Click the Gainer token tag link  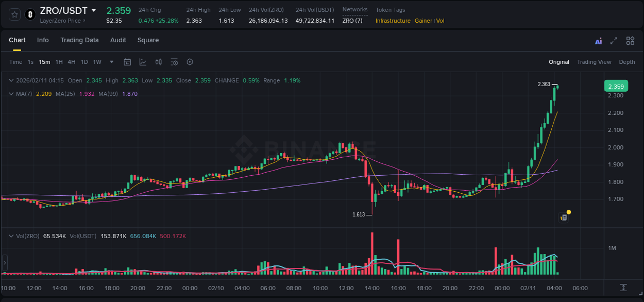click(423, 21)
